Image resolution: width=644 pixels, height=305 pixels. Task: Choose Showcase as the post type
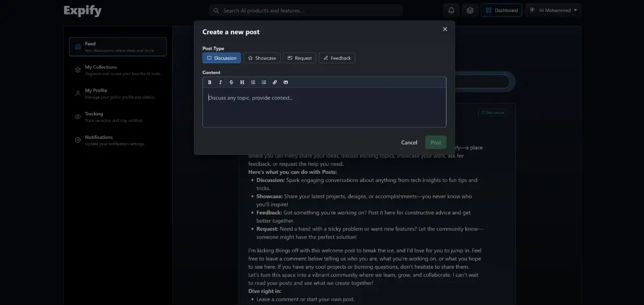[262, 58]
